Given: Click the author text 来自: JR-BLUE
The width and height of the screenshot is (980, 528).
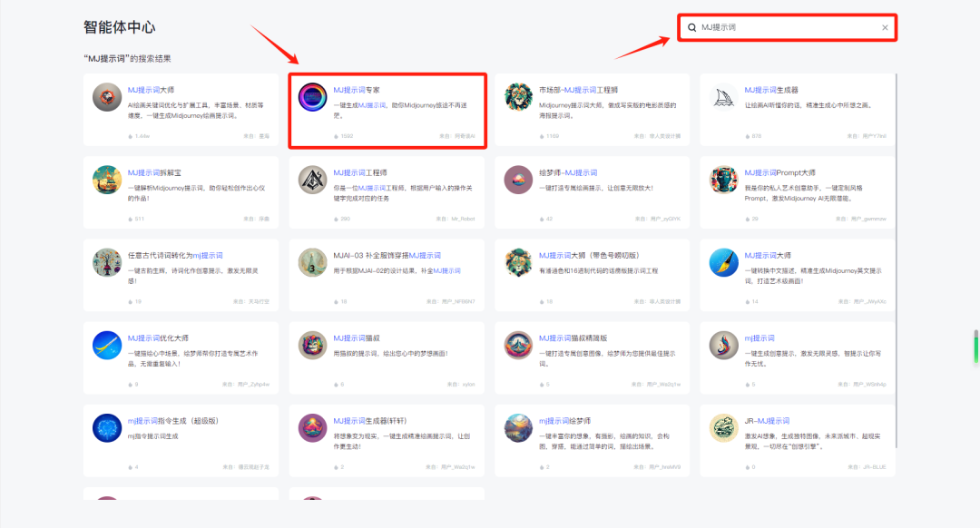Looking at the screenshot, I should [x=867, y=467].
